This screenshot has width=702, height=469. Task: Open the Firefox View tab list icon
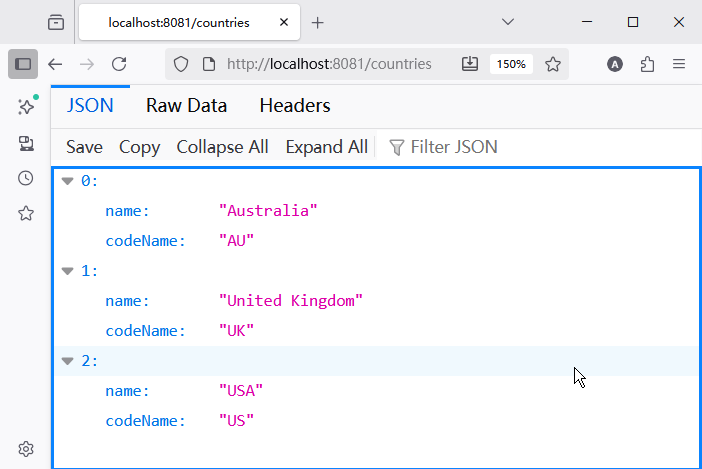pyautogui.click(x=56, y=22)
